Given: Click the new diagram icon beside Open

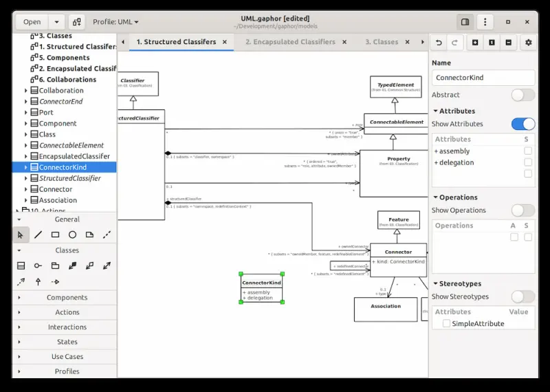Looking at the screenshot, I should 75,22.
